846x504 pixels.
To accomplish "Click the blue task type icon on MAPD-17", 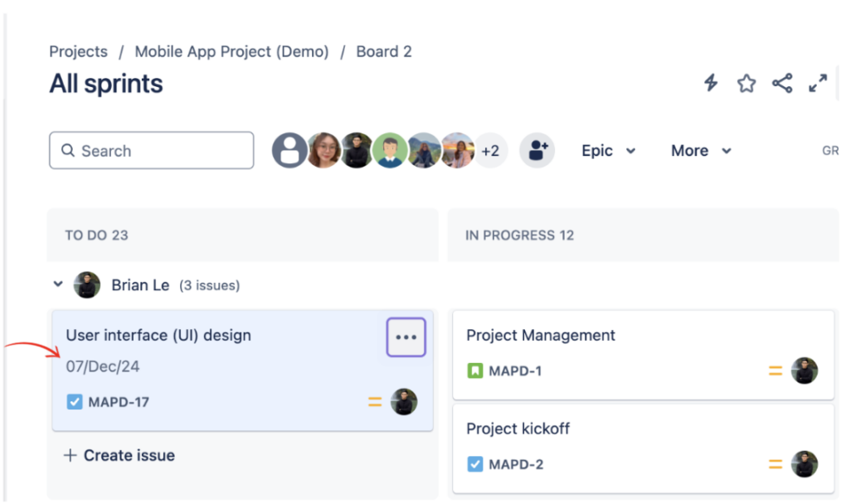I will 75,402.
